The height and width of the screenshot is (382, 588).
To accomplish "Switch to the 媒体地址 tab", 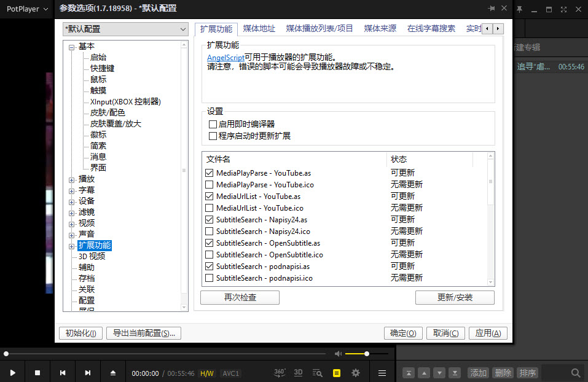I will pos(259,28).
